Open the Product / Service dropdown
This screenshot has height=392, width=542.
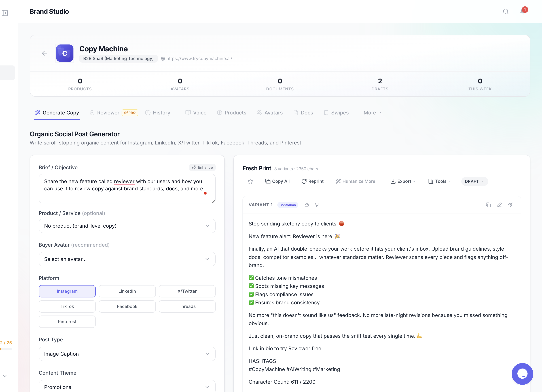(127, 226)
